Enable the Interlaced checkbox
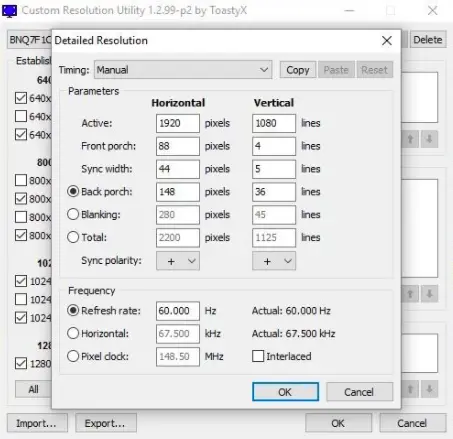The width and height of the screenshot is (453, 439). [258, 356]
